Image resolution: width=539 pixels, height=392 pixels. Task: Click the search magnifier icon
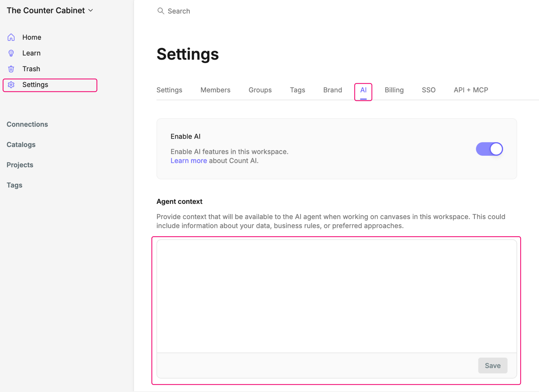click(161, 11)
